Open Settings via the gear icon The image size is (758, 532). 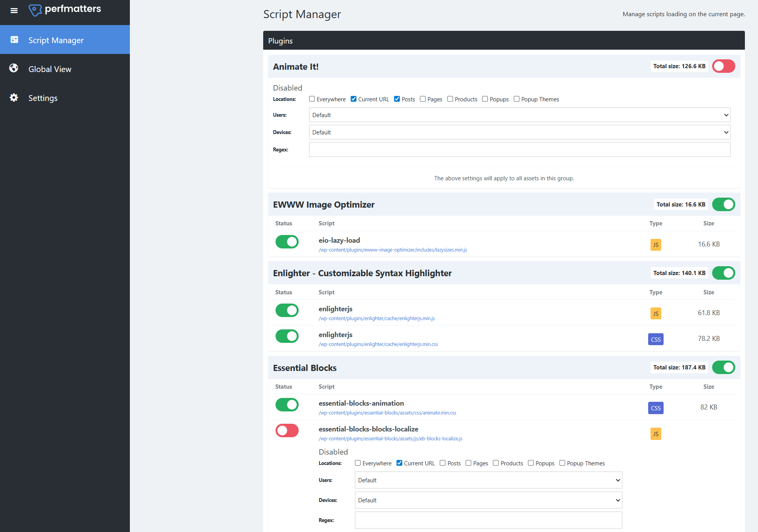14,97
